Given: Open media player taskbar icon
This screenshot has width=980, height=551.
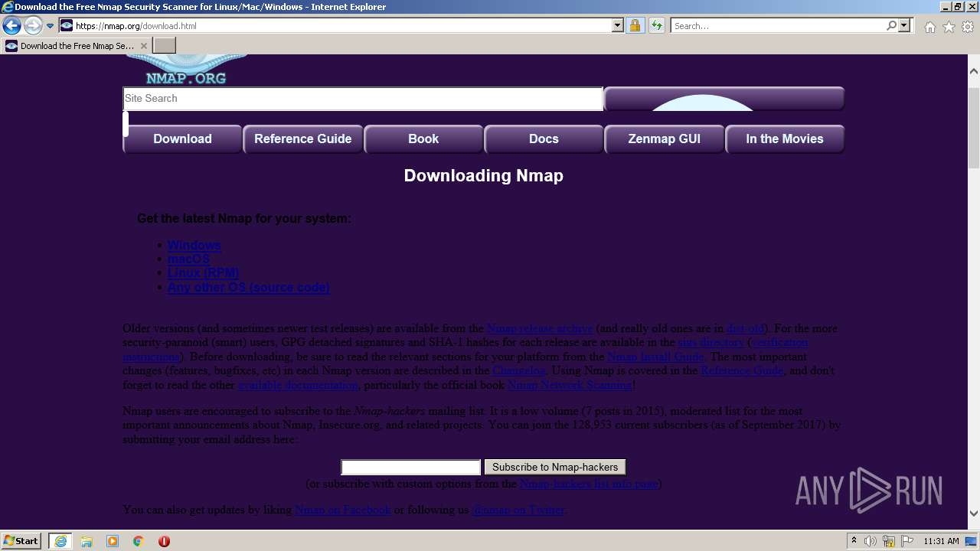Looking at the screenshot, I should coord(113,541).
